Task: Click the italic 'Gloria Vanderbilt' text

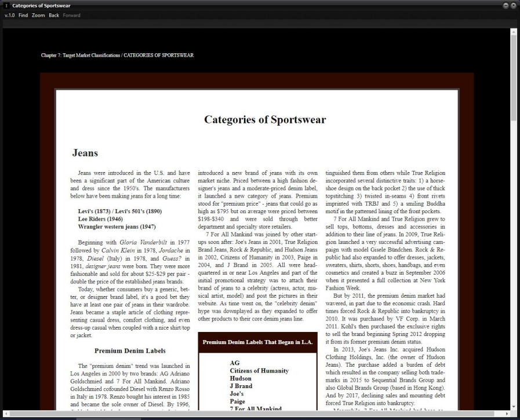Action: pyautogui.click(x=143, y=242)
